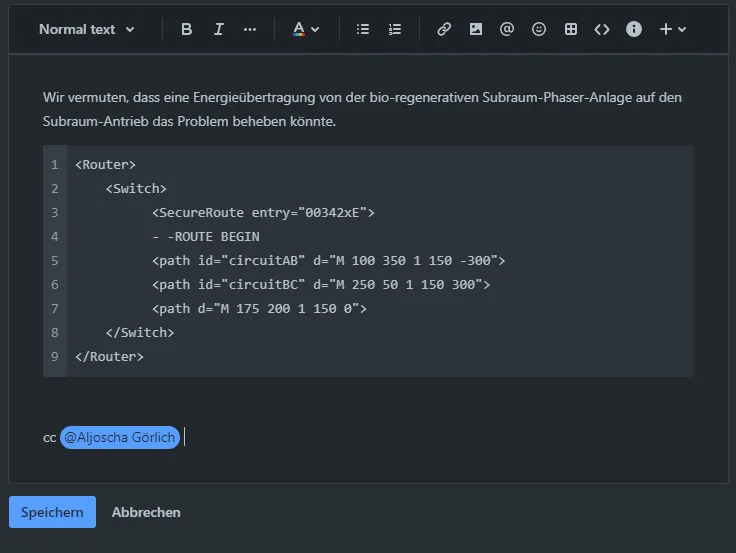736x553 pixels.
Task: Click code line 'path d="M 175 200 1 150 0"'
Action: [260, 308]
